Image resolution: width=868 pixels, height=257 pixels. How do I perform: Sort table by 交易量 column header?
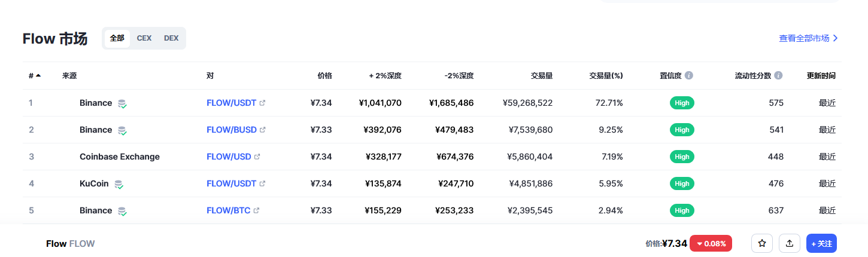click(541, 76)
